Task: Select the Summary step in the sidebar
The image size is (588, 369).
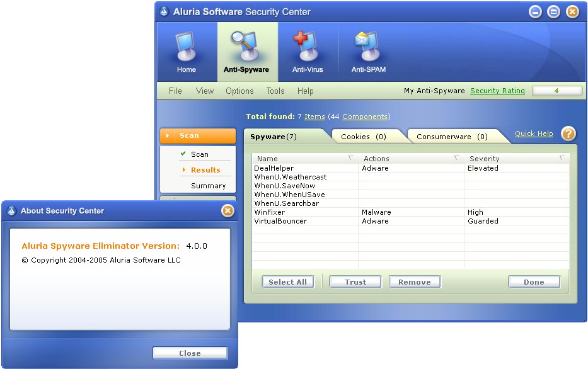Action: [208, 186]
